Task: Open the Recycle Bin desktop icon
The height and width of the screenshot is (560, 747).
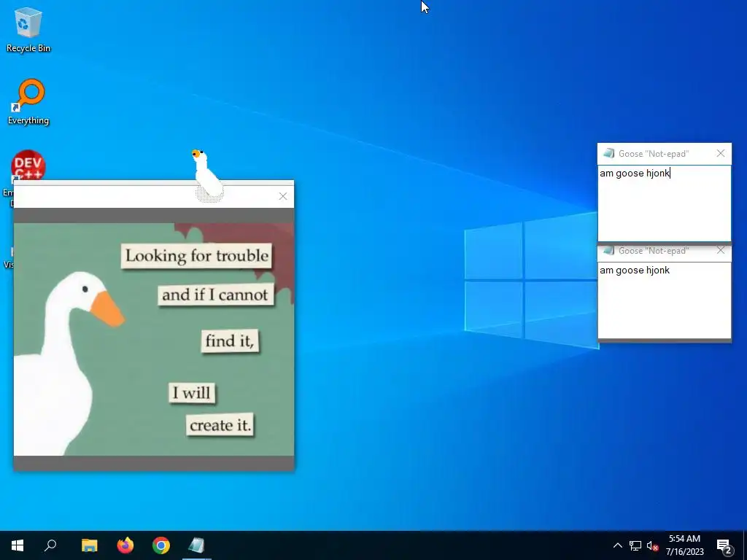Action: pos(28,29)
